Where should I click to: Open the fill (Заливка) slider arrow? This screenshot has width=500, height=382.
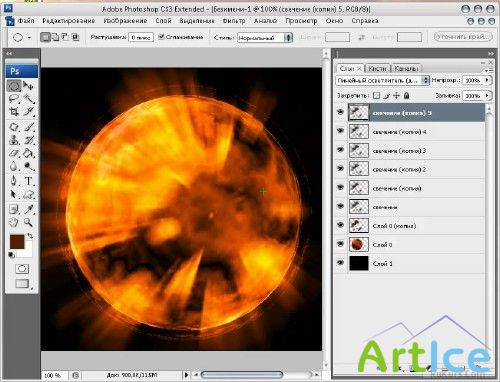pos(487,96)
